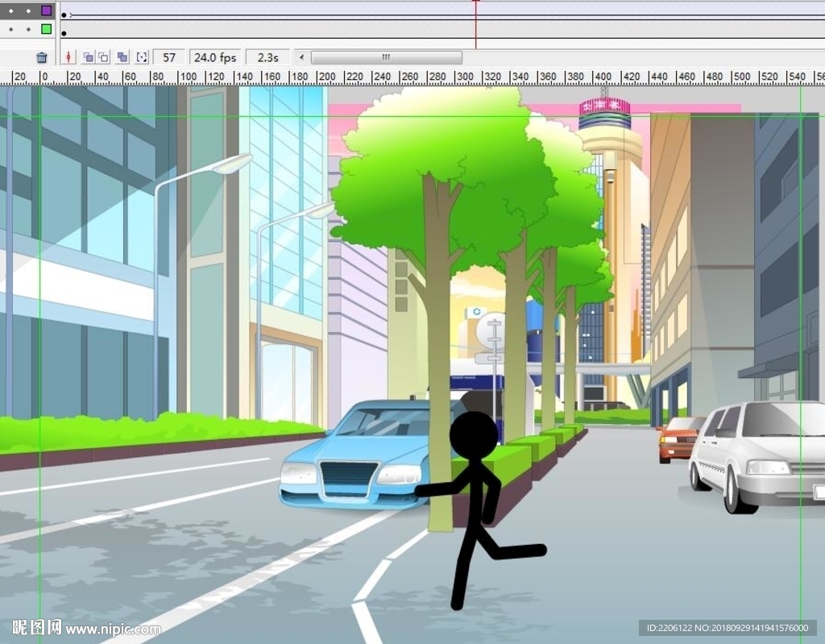Click the Center Frame icon
This screenshot has height=644, width=825.
click(68, 57)
